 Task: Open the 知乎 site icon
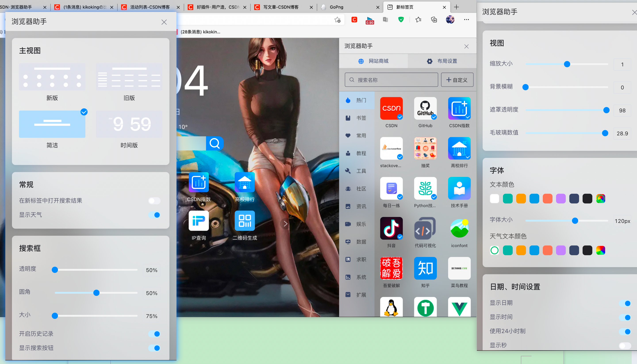[x=425, y=268]
